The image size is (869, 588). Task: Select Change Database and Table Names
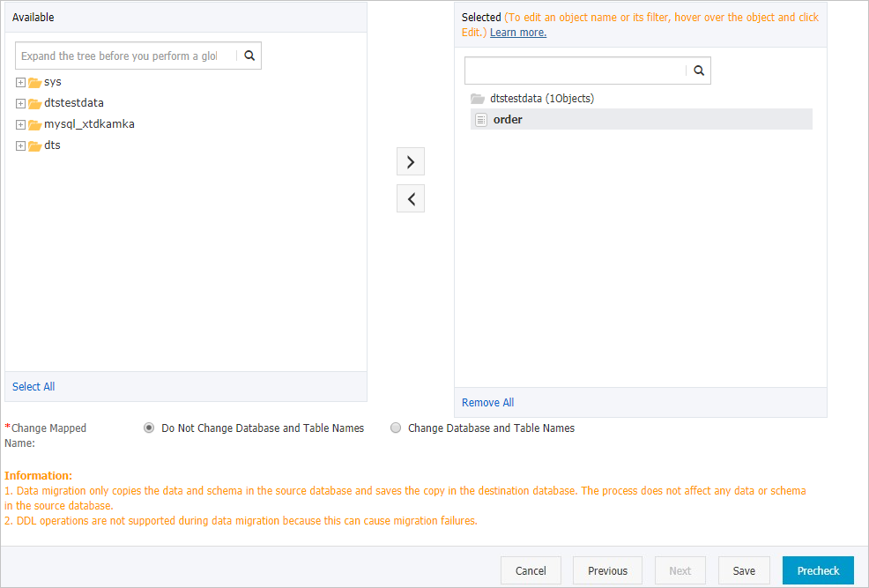[x=396, y=428]
